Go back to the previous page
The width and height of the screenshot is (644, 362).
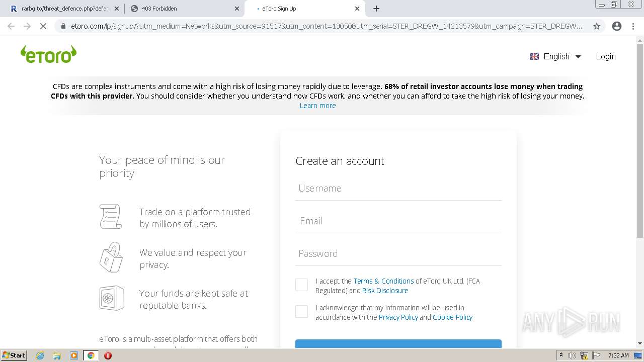click(x=11, y=26)
